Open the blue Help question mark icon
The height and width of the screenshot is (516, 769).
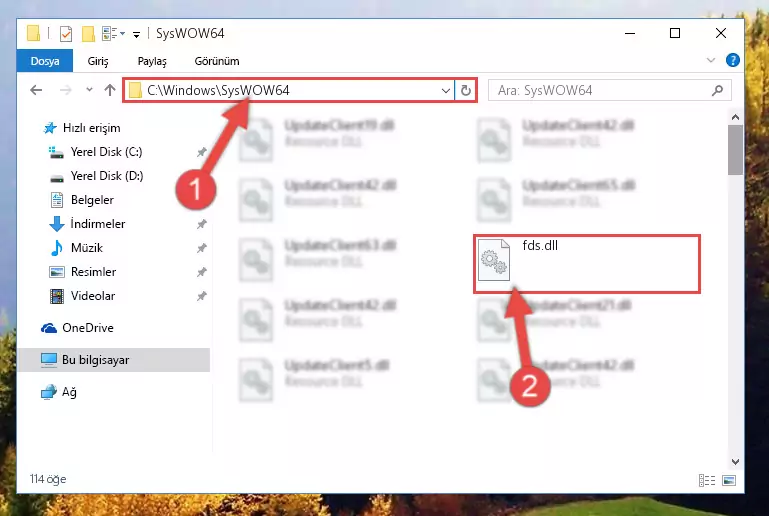(733, 60)
